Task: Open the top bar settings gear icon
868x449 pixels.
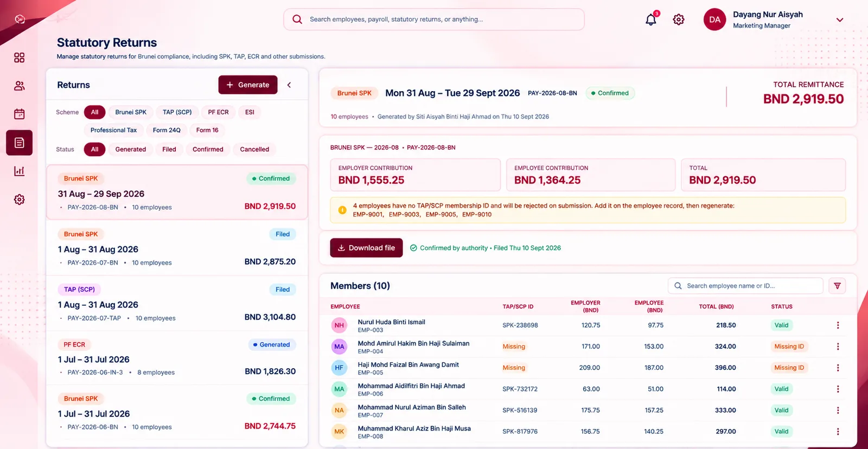Action: coord(679,20)
